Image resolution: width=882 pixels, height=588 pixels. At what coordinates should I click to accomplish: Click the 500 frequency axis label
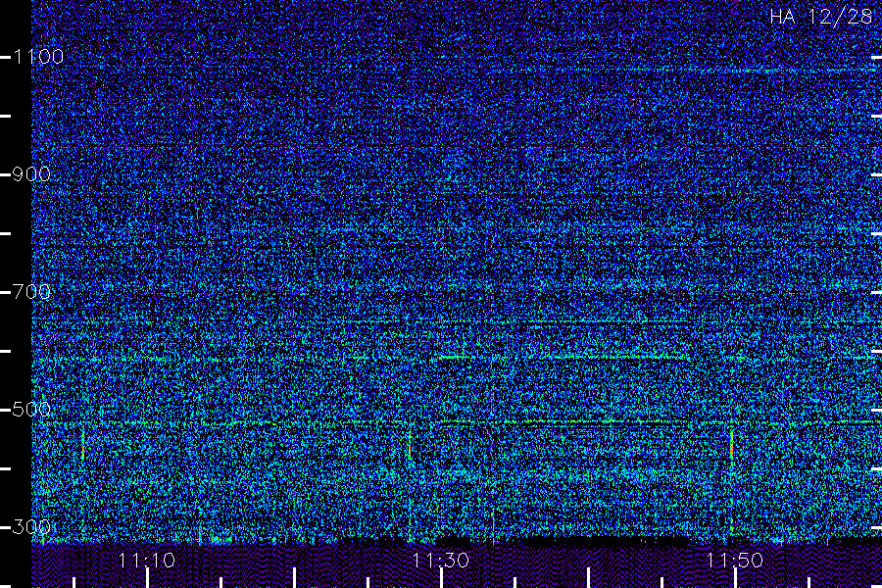(31, 410)
